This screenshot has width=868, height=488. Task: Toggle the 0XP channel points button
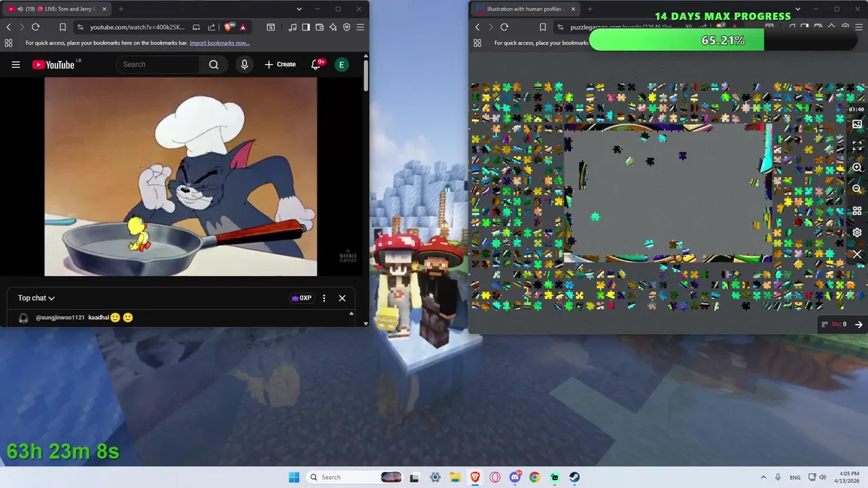(x=301, y=298)
